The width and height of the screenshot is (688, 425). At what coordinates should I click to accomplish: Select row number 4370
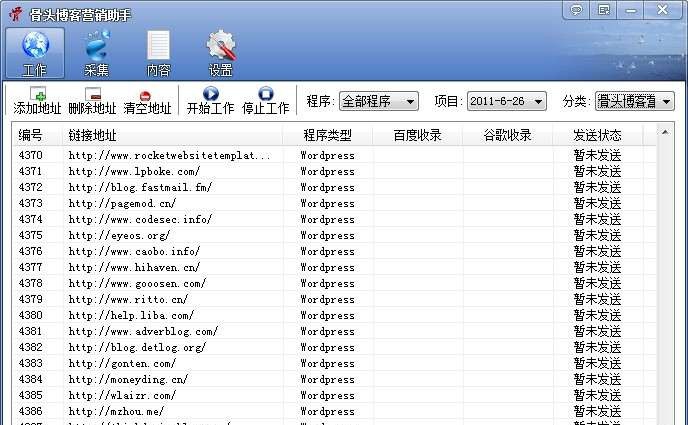(x=334, y=155)
